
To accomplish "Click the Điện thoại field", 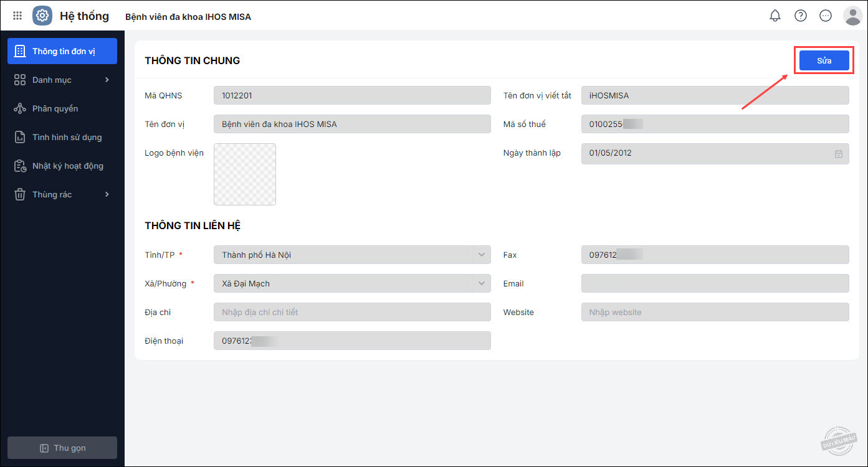I will coord(352,341).
